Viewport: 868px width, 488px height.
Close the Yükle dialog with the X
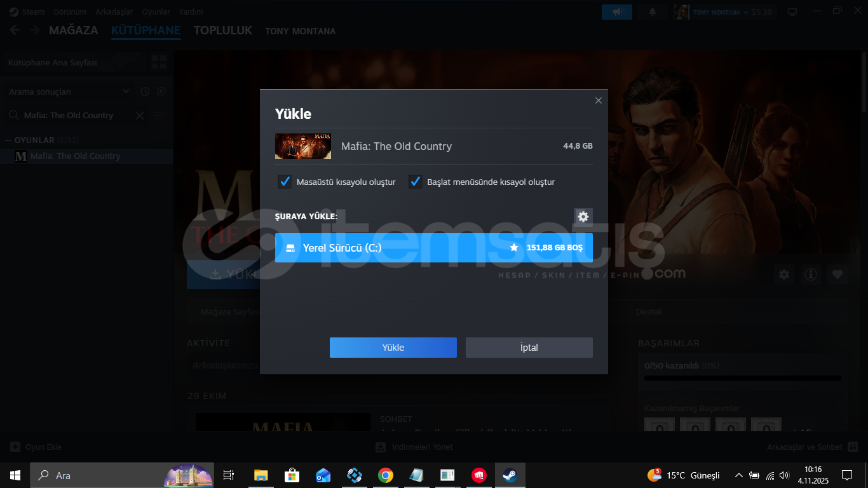[x=598, y=100]
